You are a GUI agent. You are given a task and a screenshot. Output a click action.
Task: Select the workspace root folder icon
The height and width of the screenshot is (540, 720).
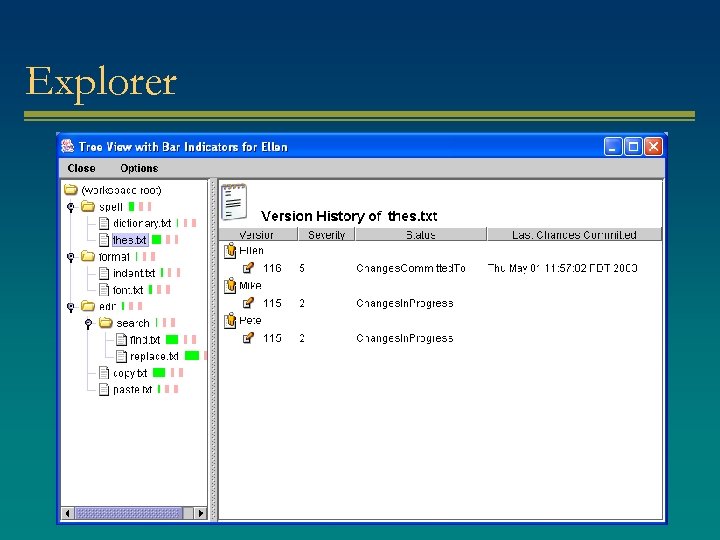pyautogui.click(x=71, y=190)
